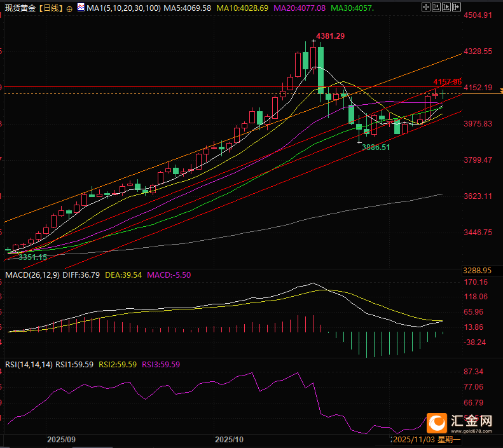Click the orange price marker at right edge
This screenshot has width=503, height=448.
501,91
